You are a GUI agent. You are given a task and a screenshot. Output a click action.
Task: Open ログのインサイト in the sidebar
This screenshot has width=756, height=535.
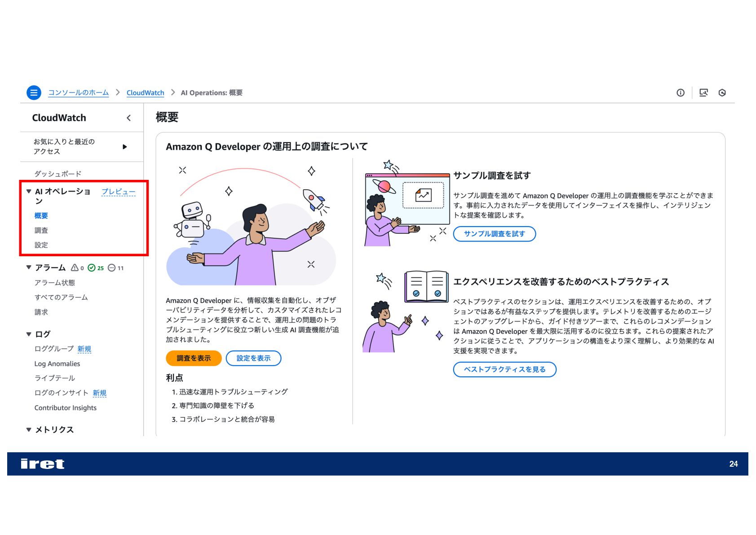[62, 393]
